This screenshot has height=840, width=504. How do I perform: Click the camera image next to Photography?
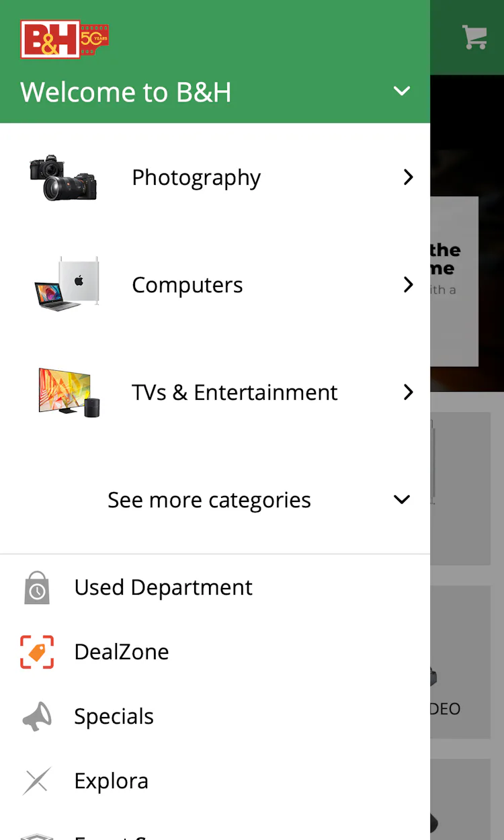coord(62,177)
